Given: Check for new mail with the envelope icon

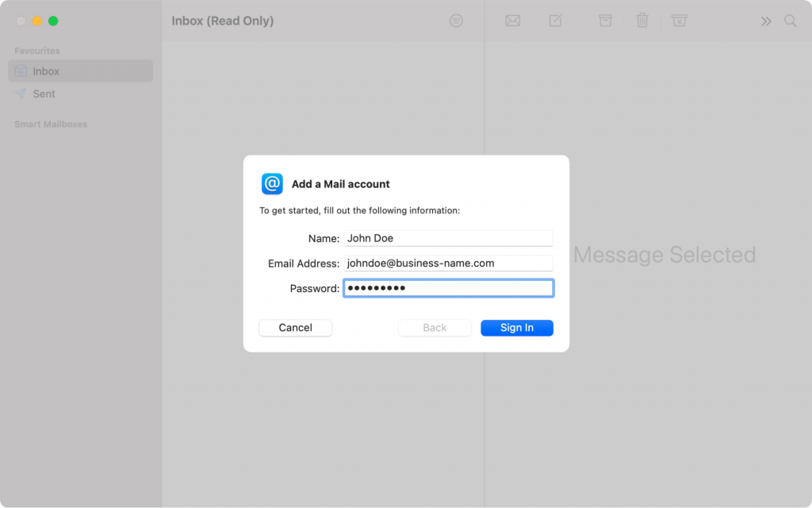Looking at the screenshot, I should tap(512, 21).
